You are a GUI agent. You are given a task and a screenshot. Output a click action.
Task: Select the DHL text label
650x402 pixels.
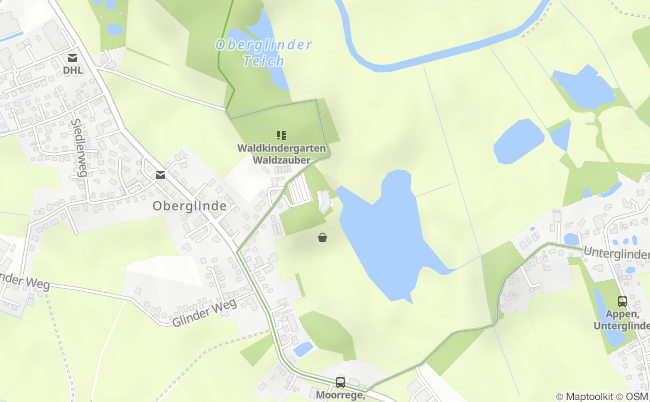click(x=73, y=70)
